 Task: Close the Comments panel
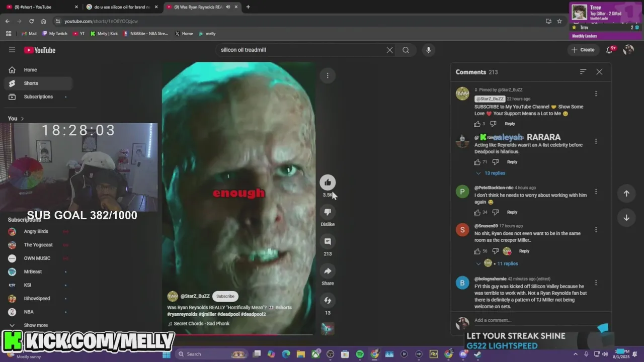tap(599, 72)
